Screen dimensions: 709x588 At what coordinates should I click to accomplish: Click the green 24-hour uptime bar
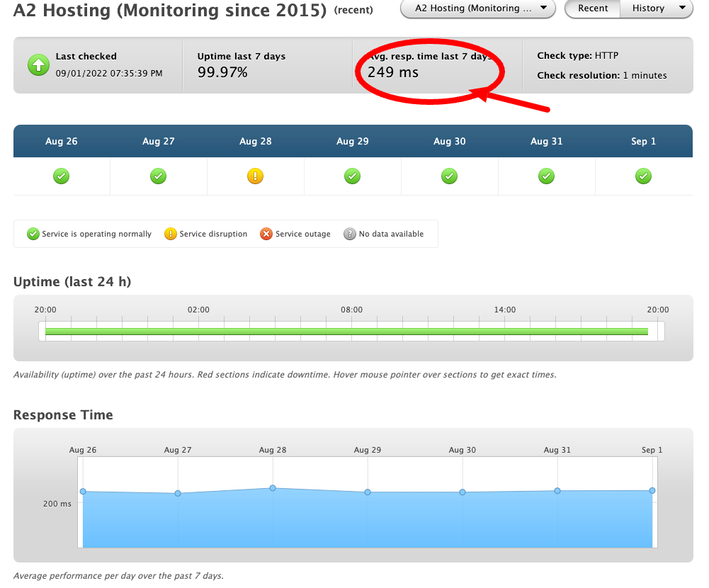tap(347, 332)
